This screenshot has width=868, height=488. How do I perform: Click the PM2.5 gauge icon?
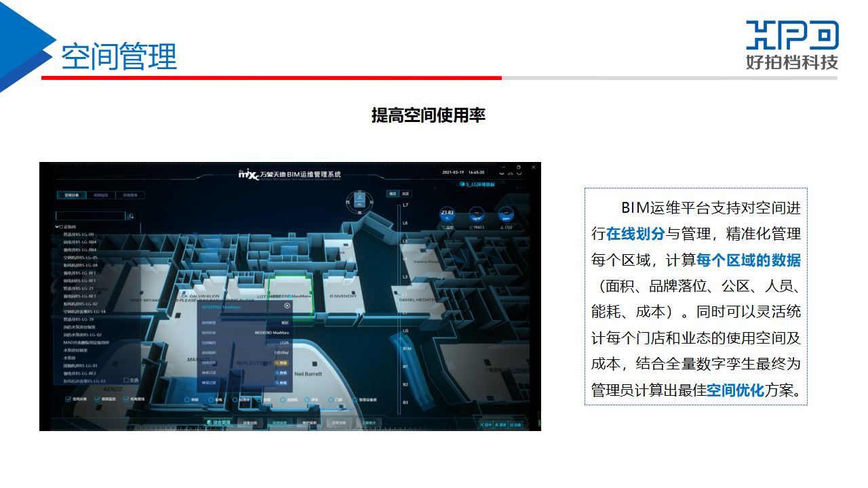pyautogui.click(x=477, y=216)
